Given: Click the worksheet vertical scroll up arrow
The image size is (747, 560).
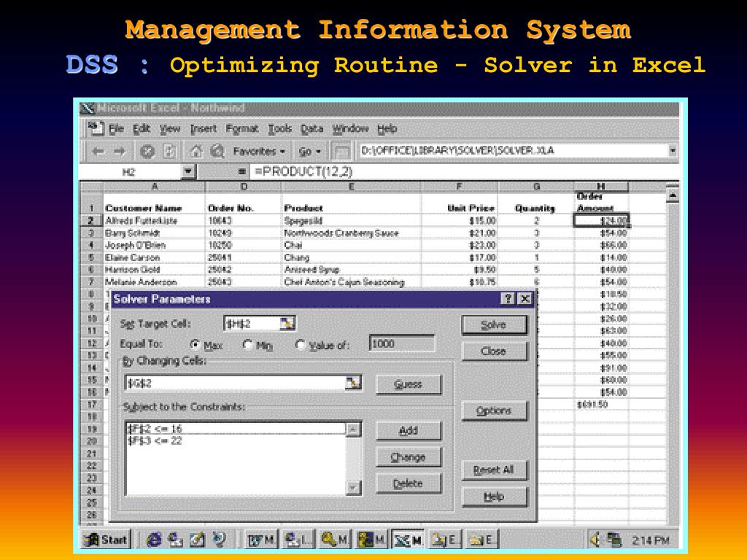Looking at the screenshot, I should 673,194.
